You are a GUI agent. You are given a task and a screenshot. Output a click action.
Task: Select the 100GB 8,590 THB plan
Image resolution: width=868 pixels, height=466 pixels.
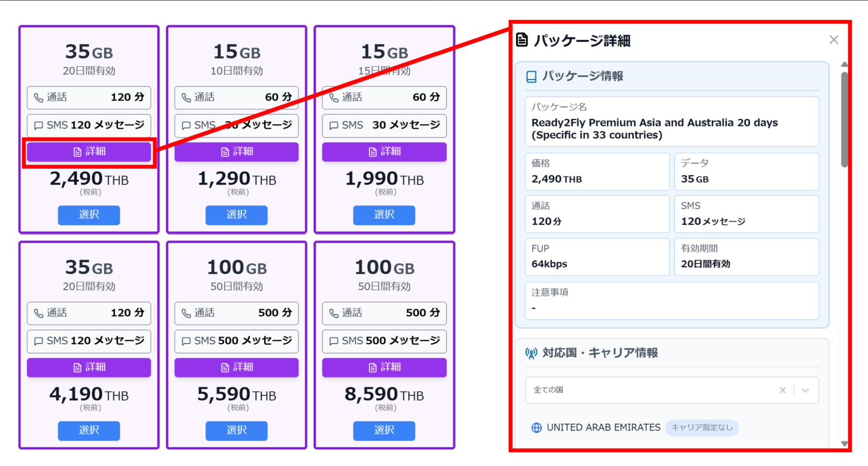[384, 431]
